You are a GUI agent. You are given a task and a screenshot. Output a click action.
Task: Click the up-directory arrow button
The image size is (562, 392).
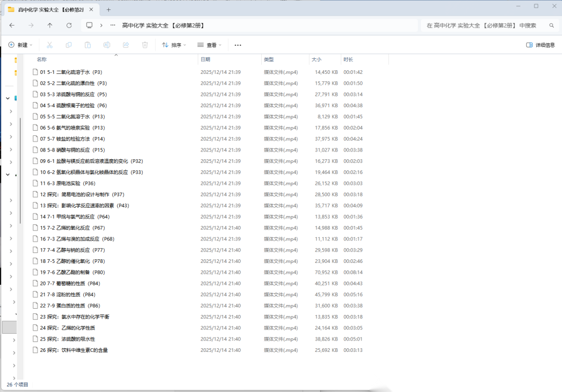click(50, 25)
